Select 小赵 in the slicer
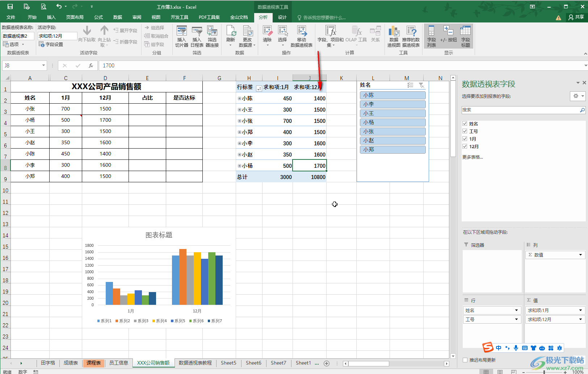The image size is (588, 374). pyautogui.click(x=393, y=141)
